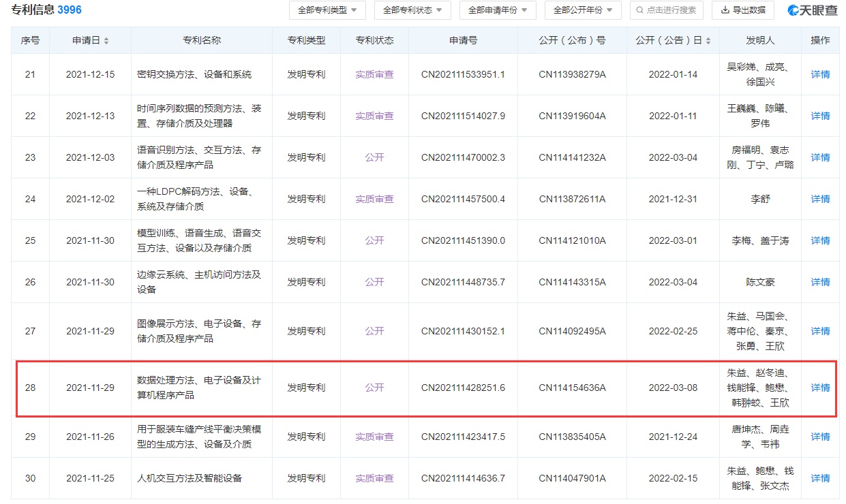Image resolution: width=846 pixels, height=504 pixels.
Task: Select patent name 密钥交换方法、设备和系统
Action: 194,74
